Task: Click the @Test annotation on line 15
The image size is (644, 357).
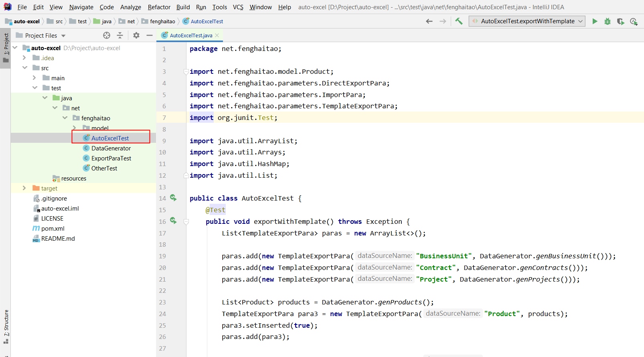Action: tap(216, 210)
